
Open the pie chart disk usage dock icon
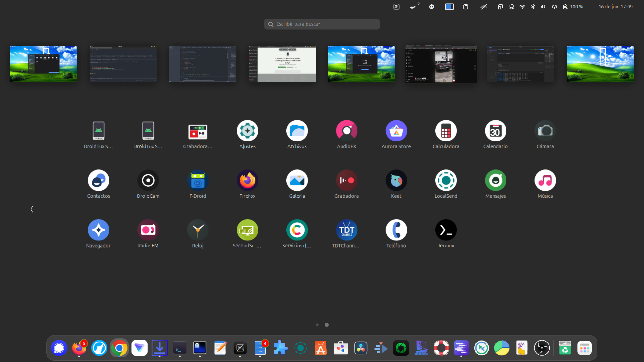(x=502, y=348)
